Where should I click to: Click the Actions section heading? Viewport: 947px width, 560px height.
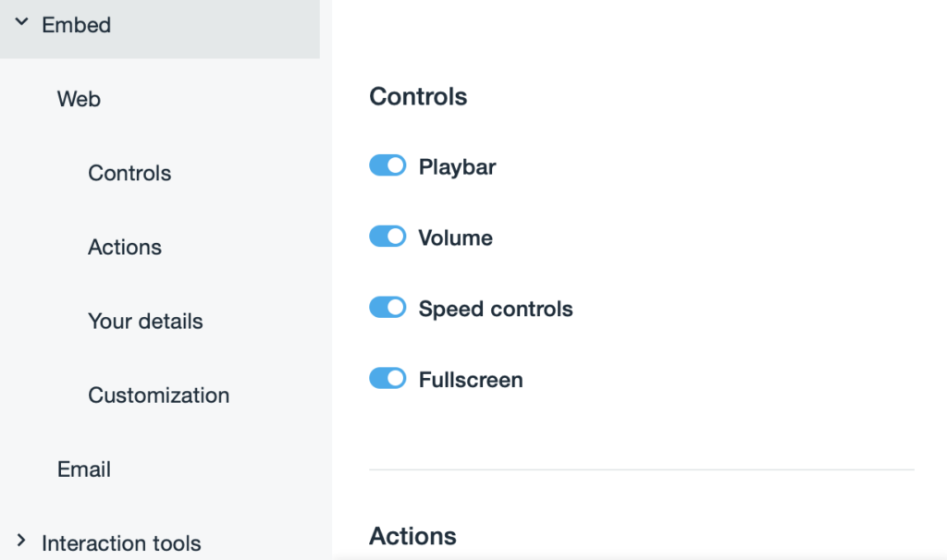(412, 536)
